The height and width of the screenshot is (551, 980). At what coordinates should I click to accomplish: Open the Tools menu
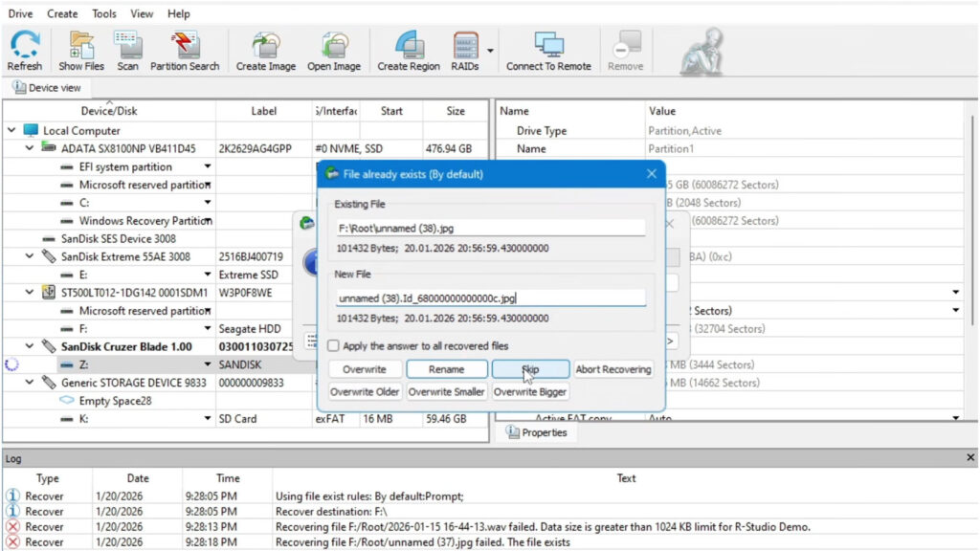[103, 13]
